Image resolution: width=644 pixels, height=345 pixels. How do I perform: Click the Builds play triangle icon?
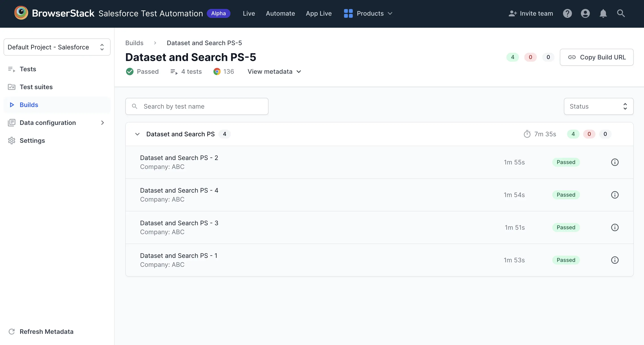point(12,105)
